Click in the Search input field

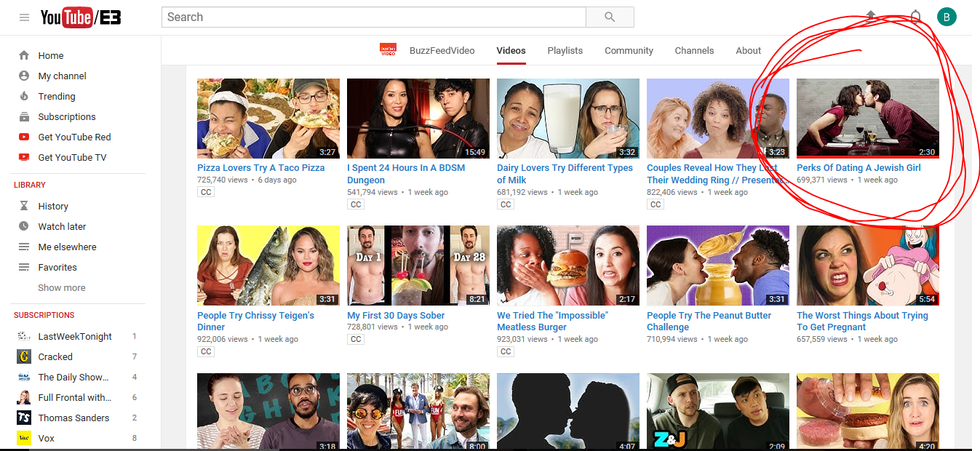[x=374, y=17]
